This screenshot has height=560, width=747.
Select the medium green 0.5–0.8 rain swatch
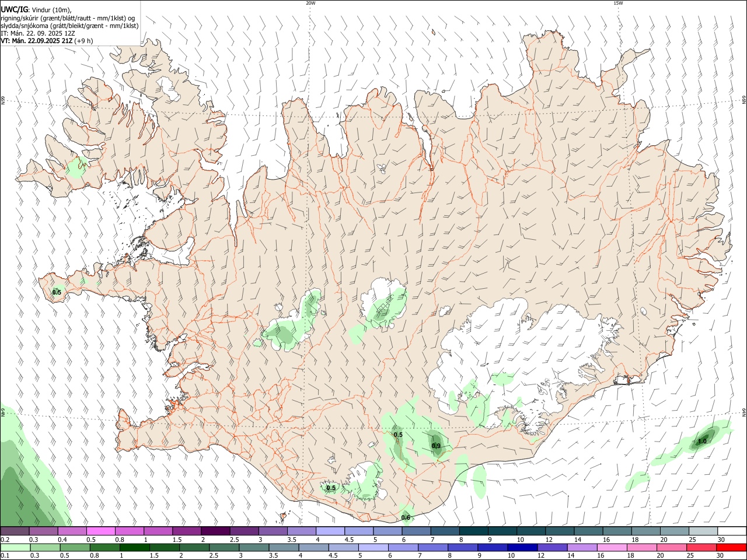75,548
